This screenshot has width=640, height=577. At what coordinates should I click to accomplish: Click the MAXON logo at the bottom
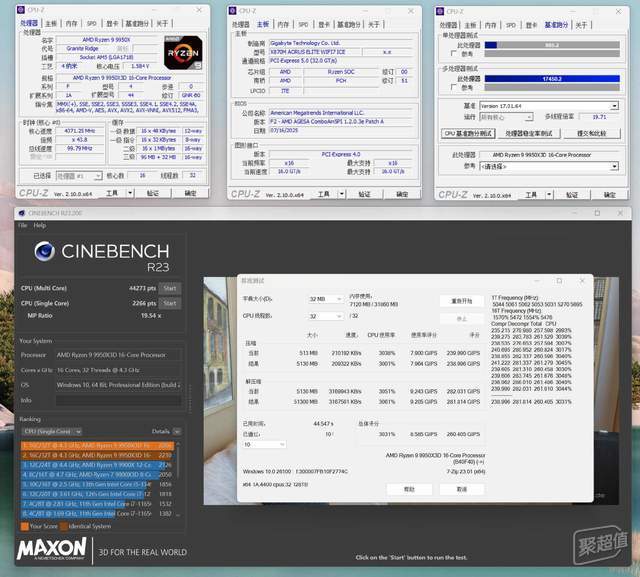[52, 549]
